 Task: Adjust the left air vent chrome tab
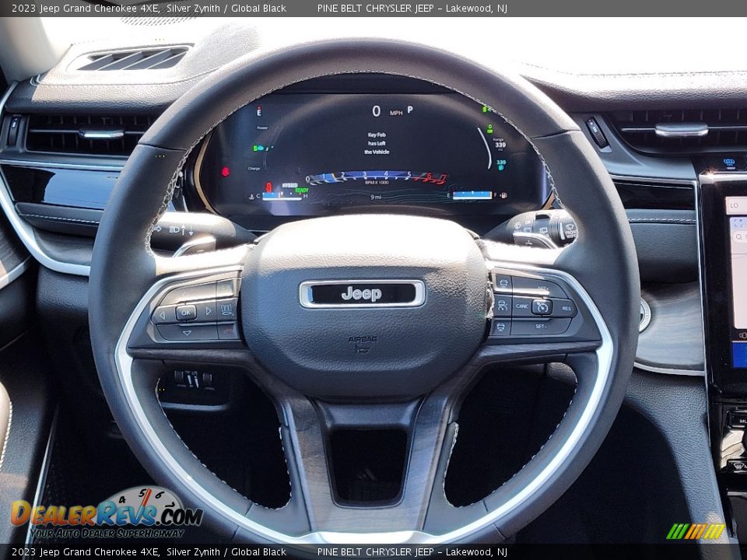click(x=101, y=134)
